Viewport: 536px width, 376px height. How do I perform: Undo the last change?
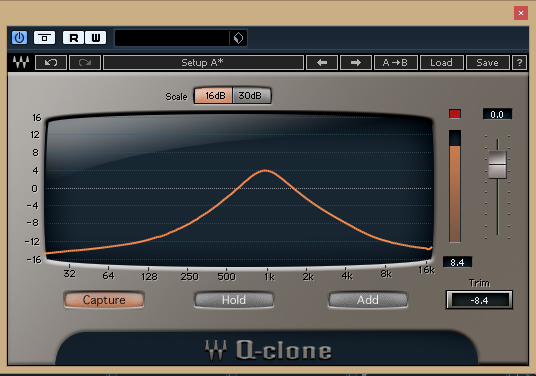click(x=51, y=63)
